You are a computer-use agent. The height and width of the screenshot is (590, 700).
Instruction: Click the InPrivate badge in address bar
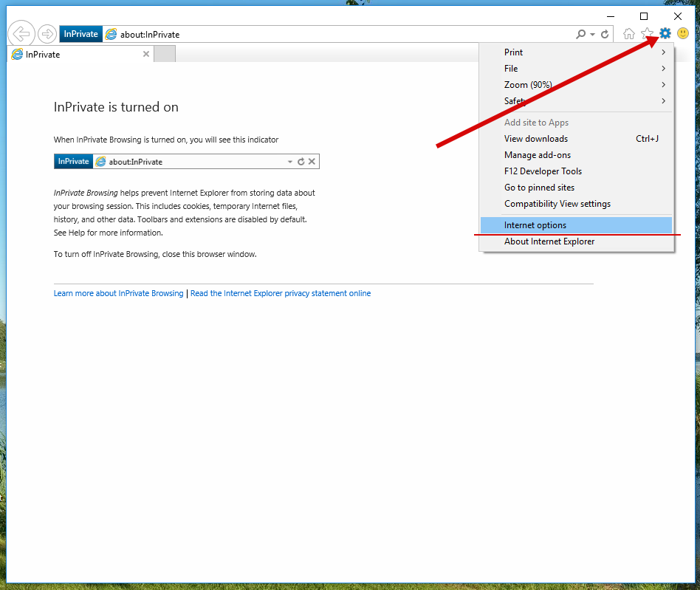click(x=80, y=34)
